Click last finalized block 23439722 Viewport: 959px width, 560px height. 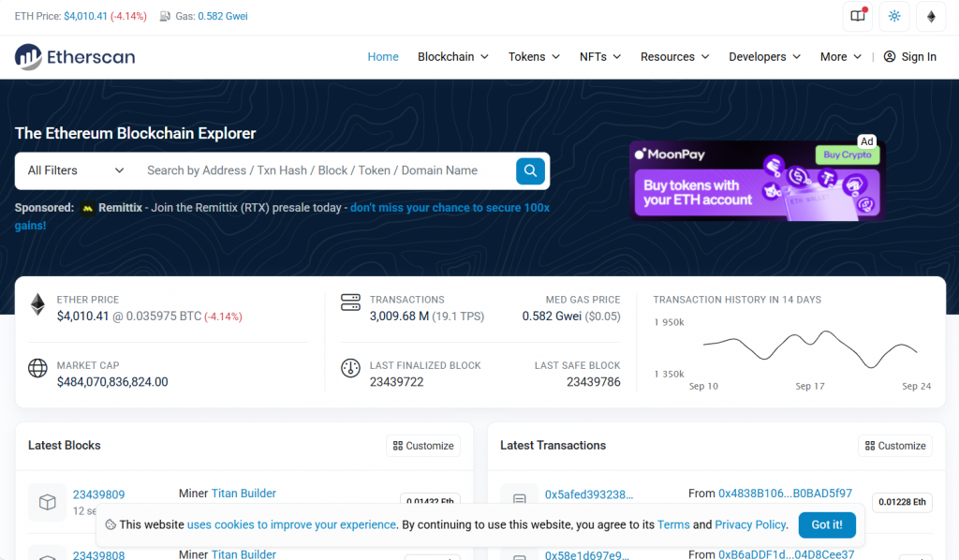396,382
